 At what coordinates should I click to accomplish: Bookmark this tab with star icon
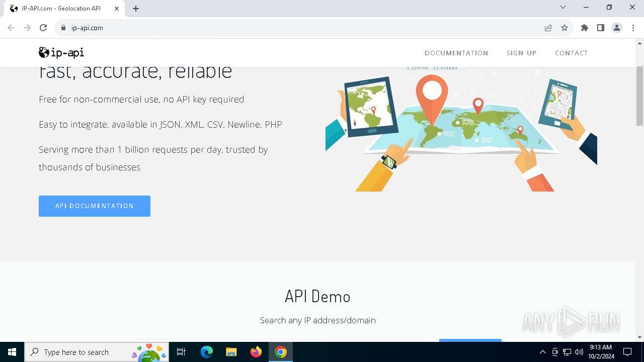click(565, 28)
